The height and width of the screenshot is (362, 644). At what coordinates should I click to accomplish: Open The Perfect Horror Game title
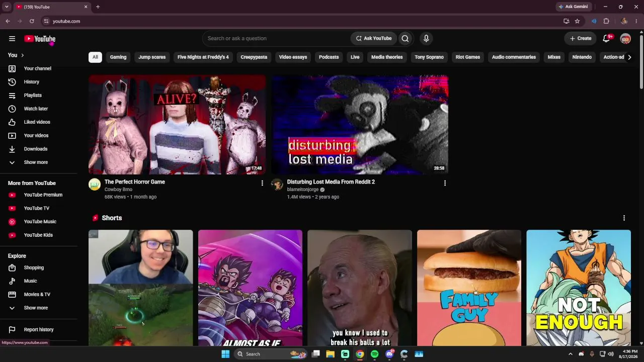(135, 182)
